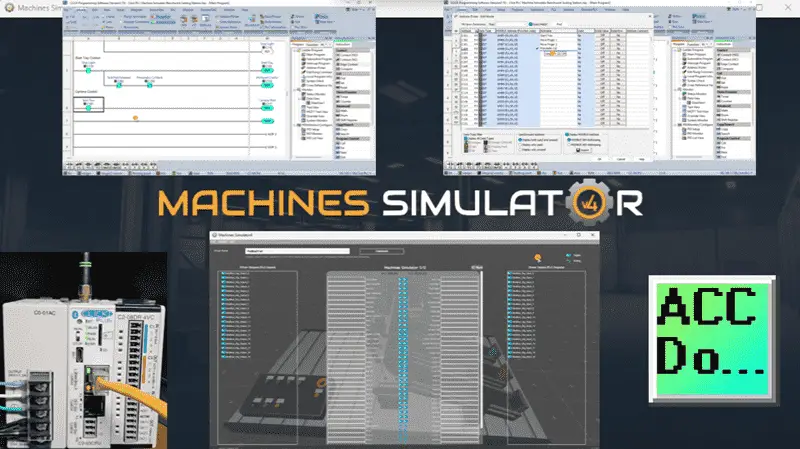Select the output coil on Camera Control rung
This screenshot has height=449, width=800.
(x=267, y=108)
